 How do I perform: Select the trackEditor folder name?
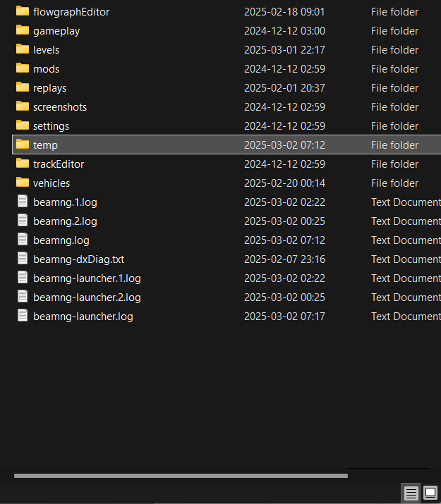click(x=59, y=164)
